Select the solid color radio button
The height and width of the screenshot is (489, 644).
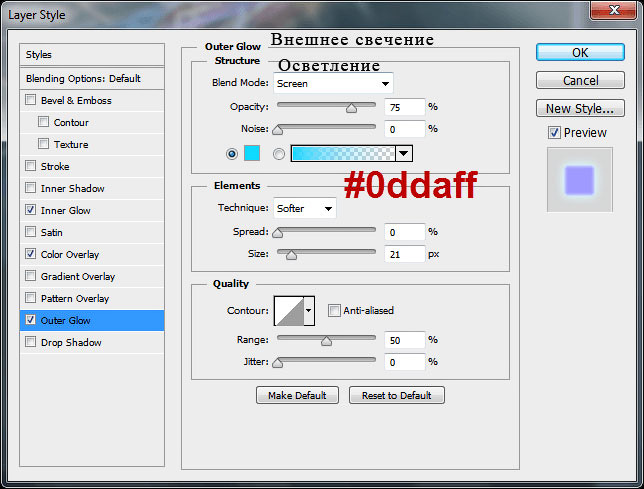(x=232, y=154)
